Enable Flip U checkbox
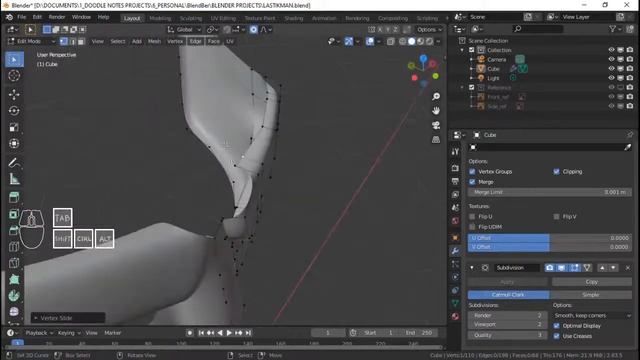Screen dimensions: 640x360 (x=472, y=216)
